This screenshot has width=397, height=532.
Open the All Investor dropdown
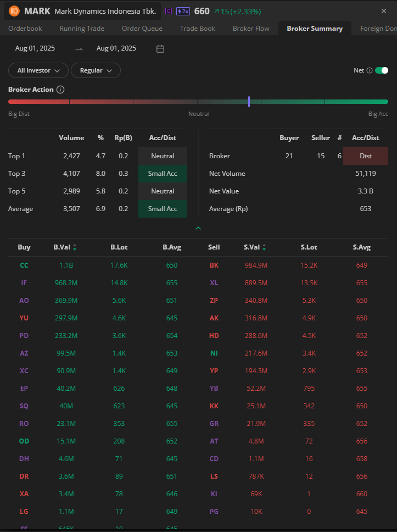point(38,70)
